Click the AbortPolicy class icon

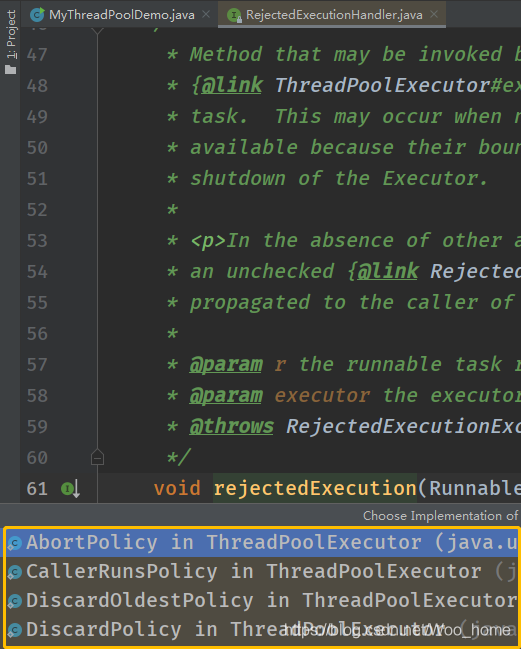pyautogui.click(x=15, y=543)
